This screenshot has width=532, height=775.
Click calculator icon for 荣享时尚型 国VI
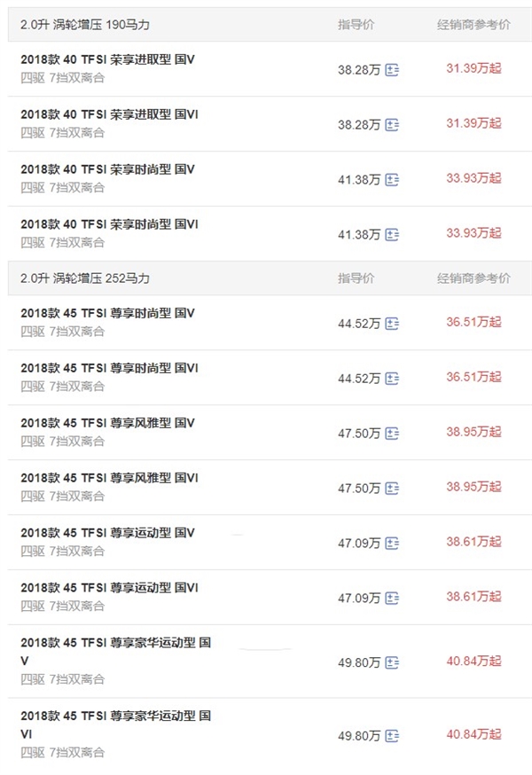tap(392, 235)
